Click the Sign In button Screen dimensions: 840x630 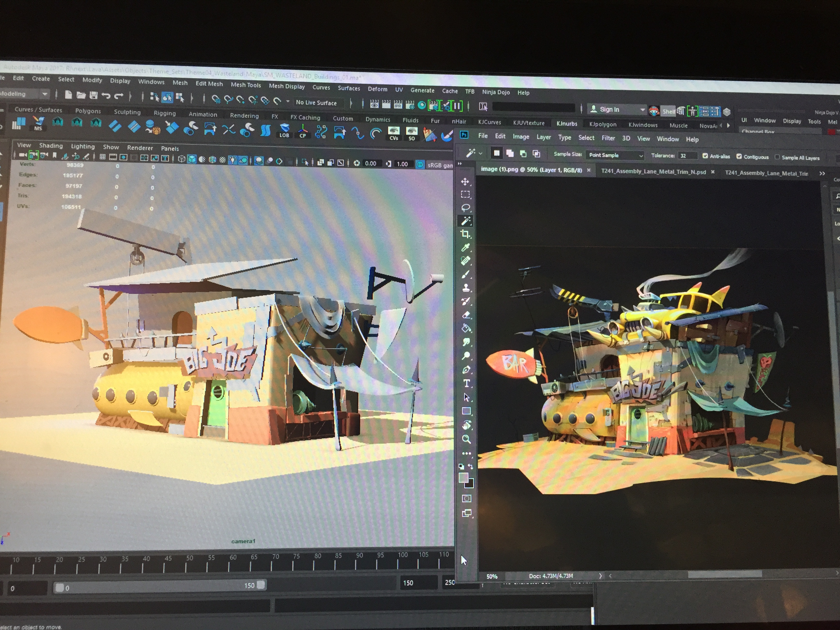609,109
